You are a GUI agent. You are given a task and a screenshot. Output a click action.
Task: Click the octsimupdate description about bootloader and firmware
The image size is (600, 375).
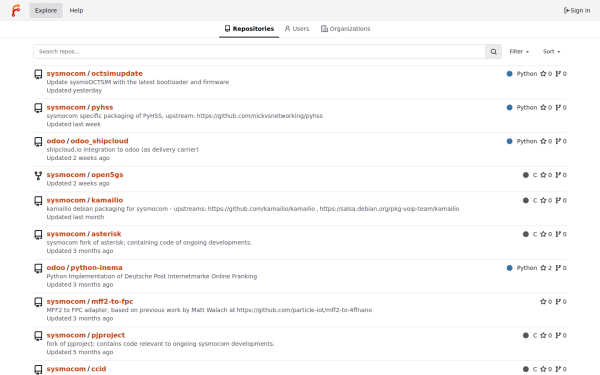pyautogui.click(x=138, y=82)
